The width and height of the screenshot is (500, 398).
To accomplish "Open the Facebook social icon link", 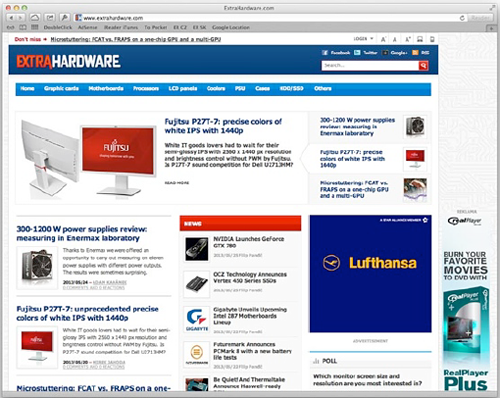I will coord(325,53).
